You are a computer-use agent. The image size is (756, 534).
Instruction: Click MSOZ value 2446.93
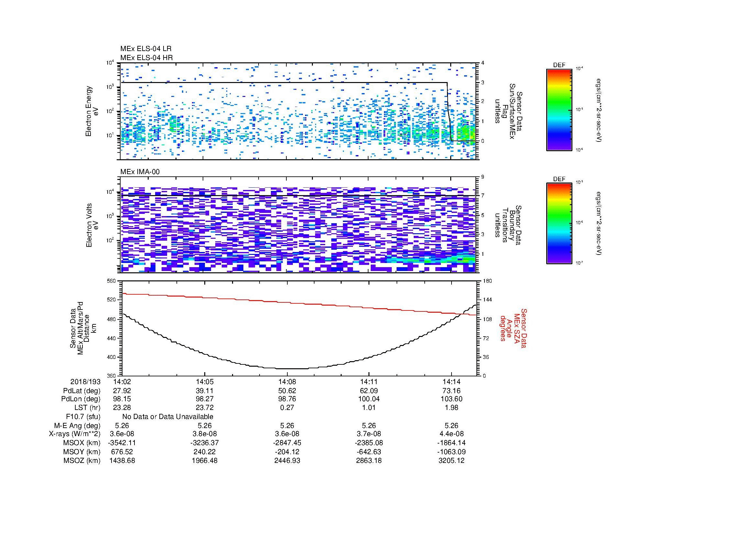click(287, 461)
